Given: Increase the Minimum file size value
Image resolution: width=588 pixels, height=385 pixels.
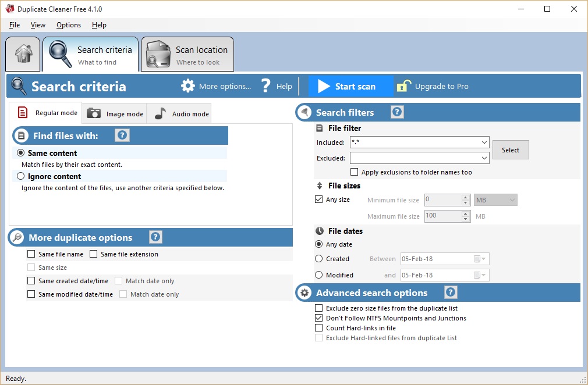Looking at the screenshot, I should click(465, 197).
